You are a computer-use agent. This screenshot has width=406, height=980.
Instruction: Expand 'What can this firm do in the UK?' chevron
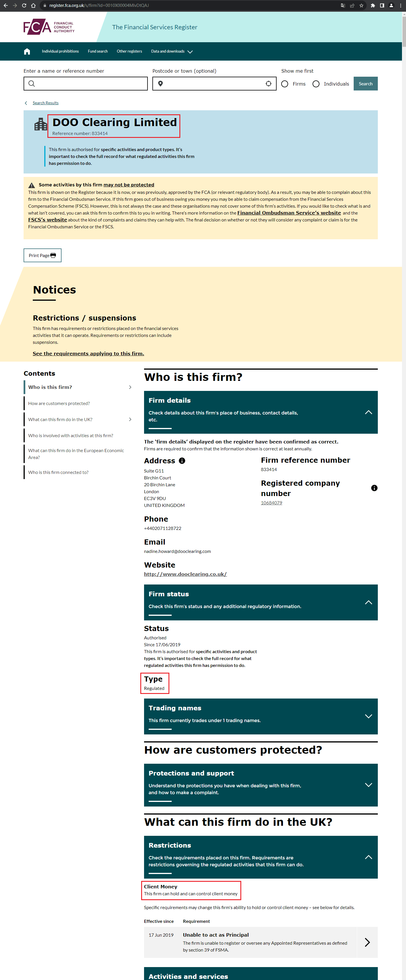coord(130,420)
